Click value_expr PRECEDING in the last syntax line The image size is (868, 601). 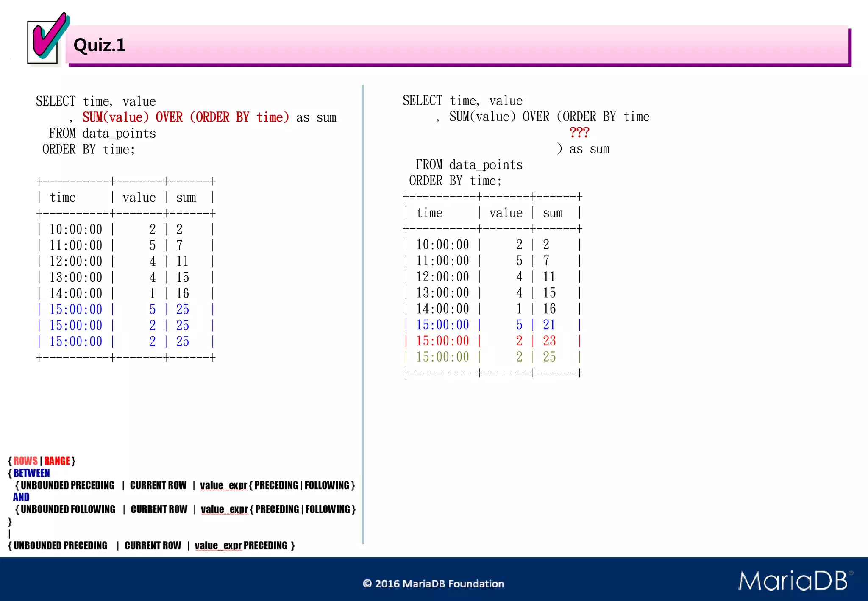(241, 545)
